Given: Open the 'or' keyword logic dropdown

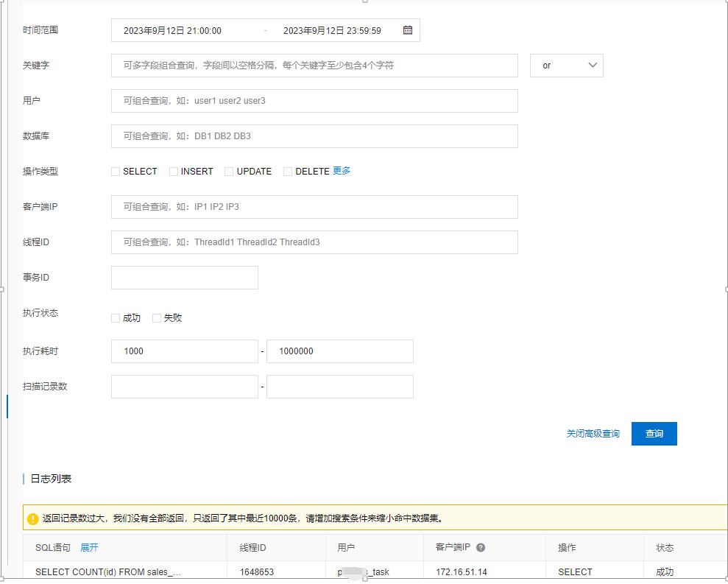Looking at the screenshot, I should tap(567, 66).
